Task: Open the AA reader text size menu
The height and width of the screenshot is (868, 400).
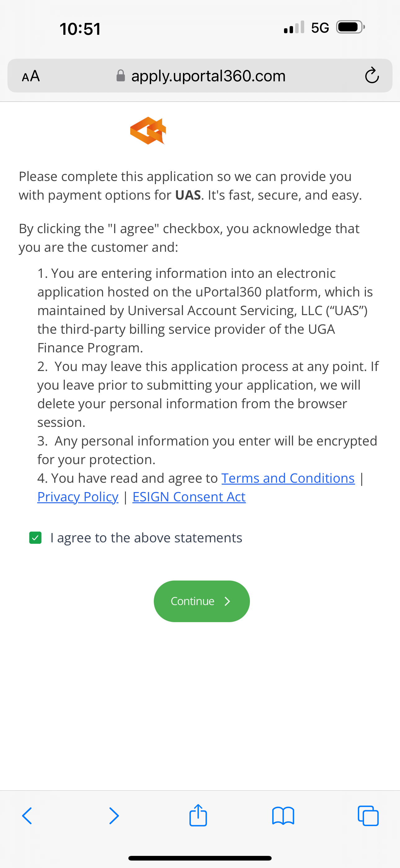Action: coord(31,76)
